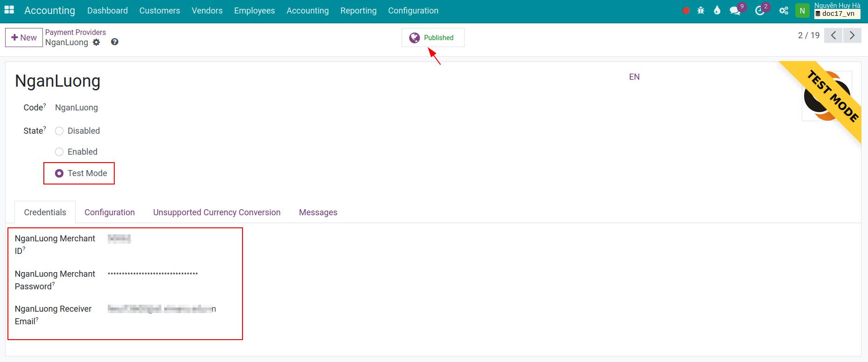Open the Employees menu

tap(255, 11)
